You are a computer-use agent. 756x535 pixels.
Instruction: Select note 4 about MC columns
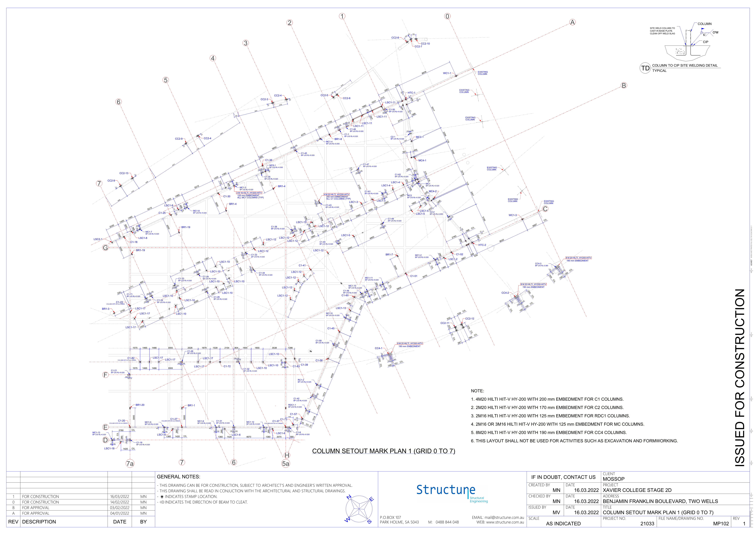557,424
